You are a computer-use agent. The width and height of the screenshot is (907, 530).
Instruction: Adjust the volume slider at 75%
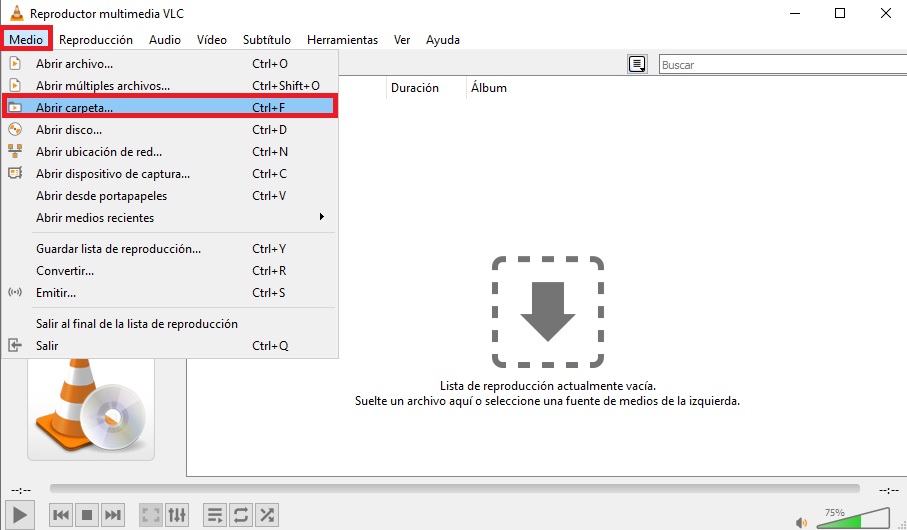854,518
